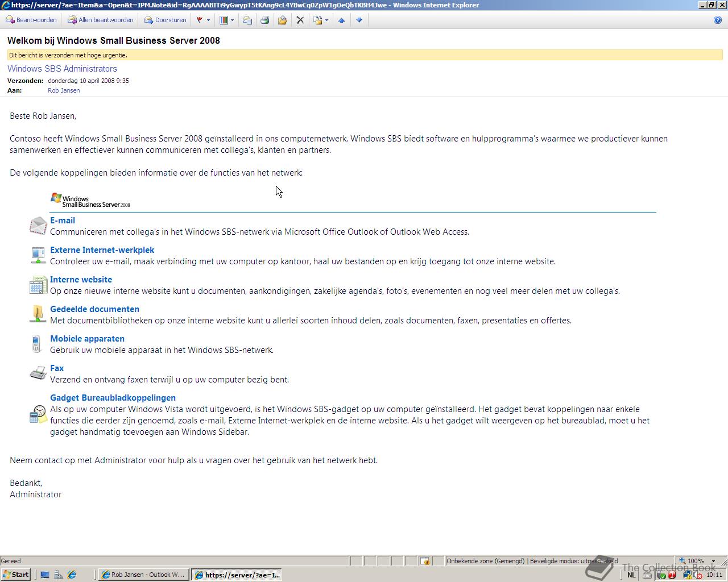
Task: Click the envelope icon beside E-mail
Action: [x=38, y=226]
